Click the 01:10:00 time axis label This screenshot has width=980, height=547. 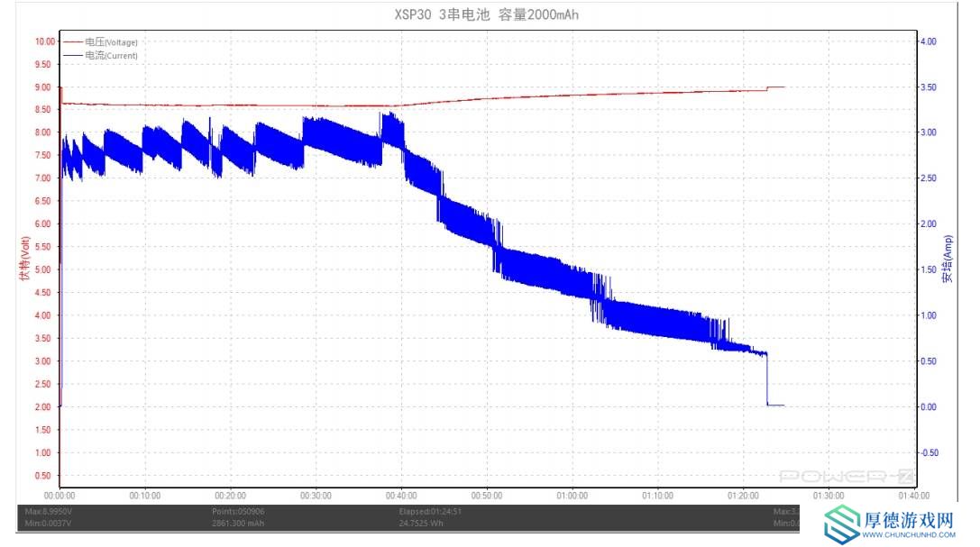click(x=657, y=496)
